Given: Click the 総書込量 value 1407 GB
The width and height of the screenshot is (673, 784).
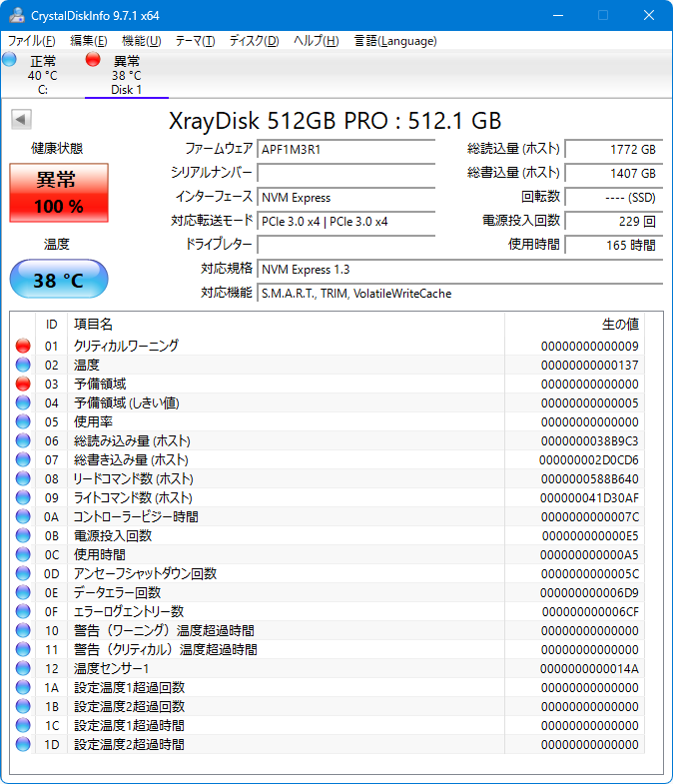Looking at the screenshot, I should tap(614, 173).
